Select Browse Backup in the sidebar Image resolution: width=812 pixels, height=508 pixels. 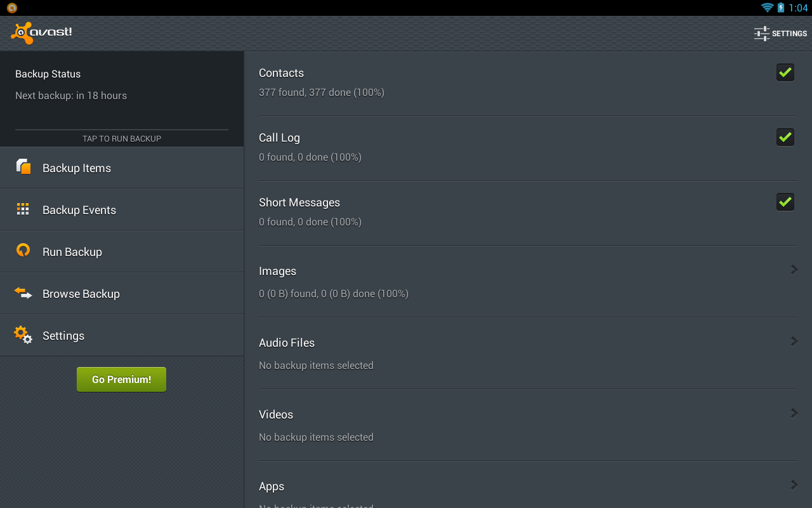[81, 294]
